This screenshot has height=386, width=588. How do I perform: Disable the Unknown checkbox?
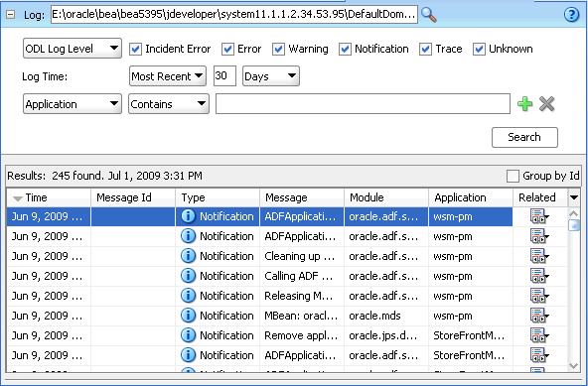point(479,49)
